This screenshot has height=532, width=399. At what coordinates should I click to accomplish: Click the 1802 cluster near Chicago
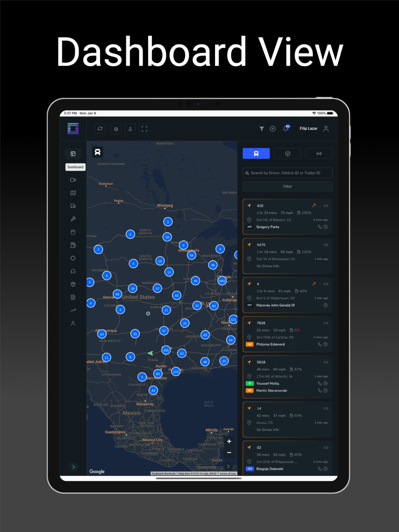pos(222,281)
